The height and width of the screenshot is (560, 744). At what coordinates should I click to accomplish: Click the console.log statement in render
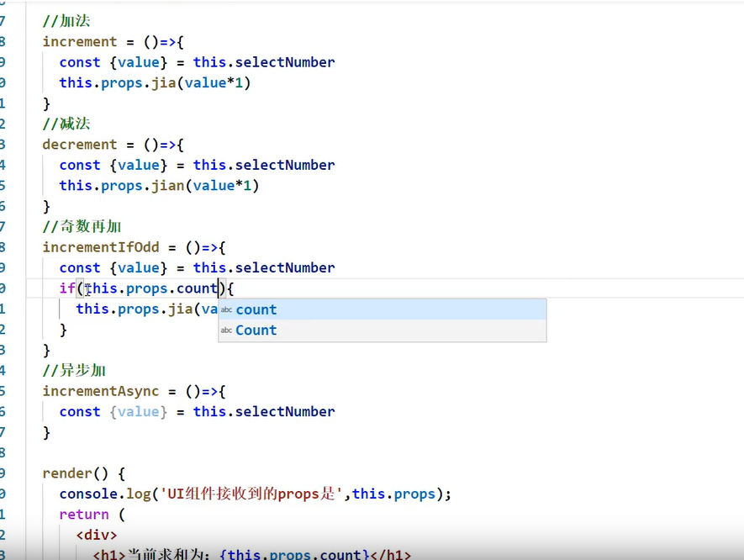point(256,494)
